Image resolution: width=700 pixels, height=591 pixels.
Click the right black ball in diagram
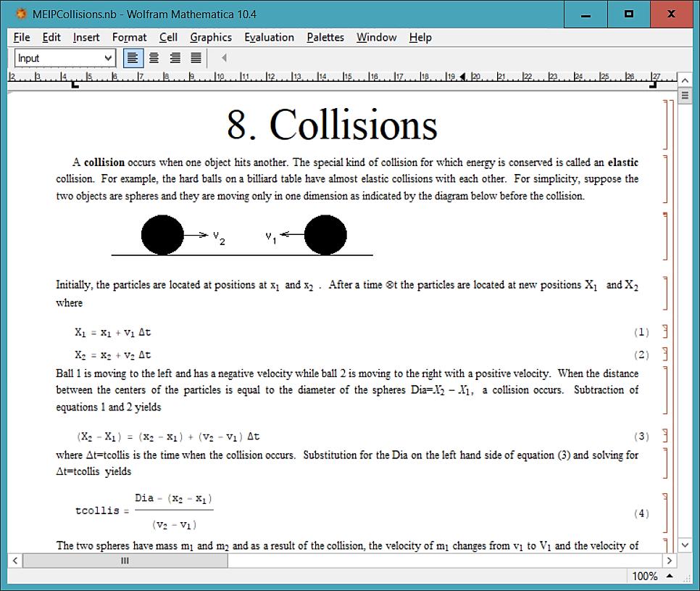click(325, 235)
